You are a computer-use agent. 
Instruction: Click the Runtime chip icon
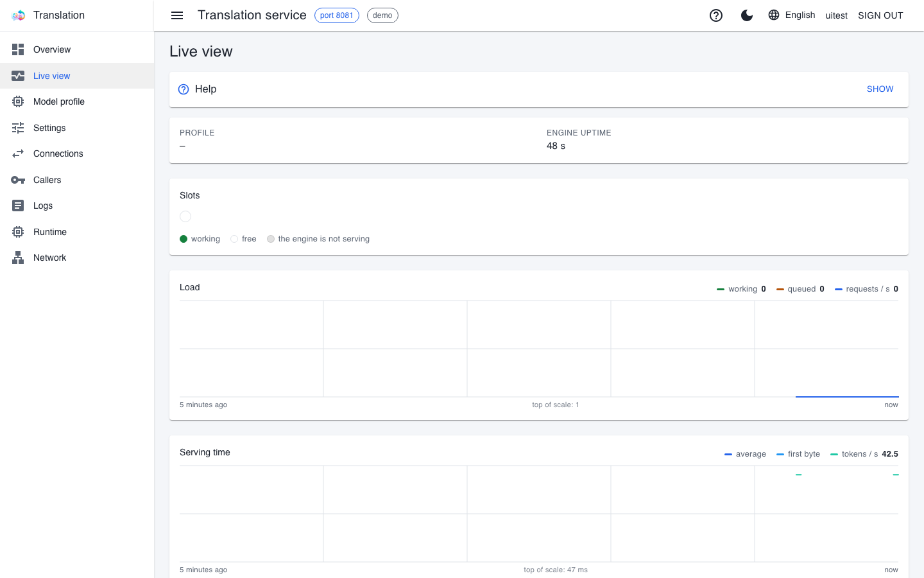pos(18,232)
